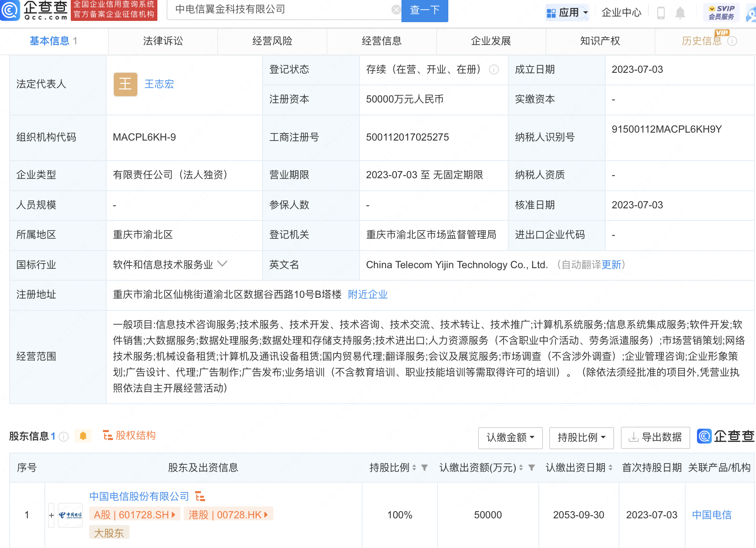Open 港股 00728.HK stock tag
The height and width of the screenshot is (548, 756).
tap(228, 515)
